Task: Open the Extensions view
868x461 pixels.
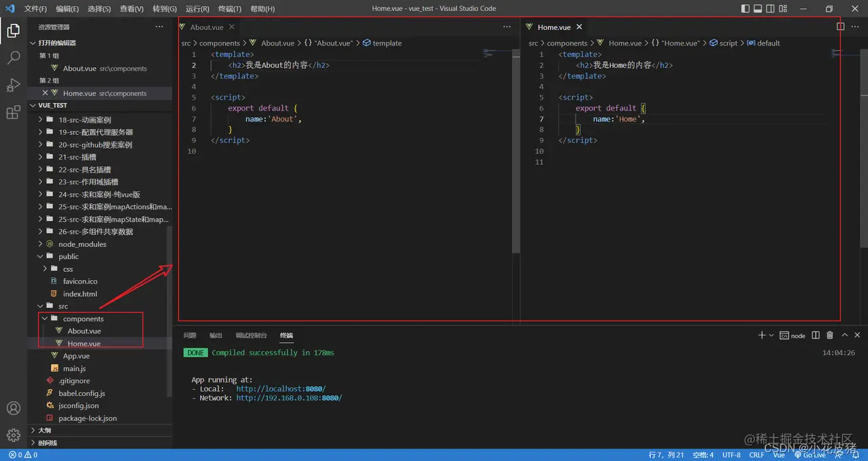Action: tap(13, 113)
